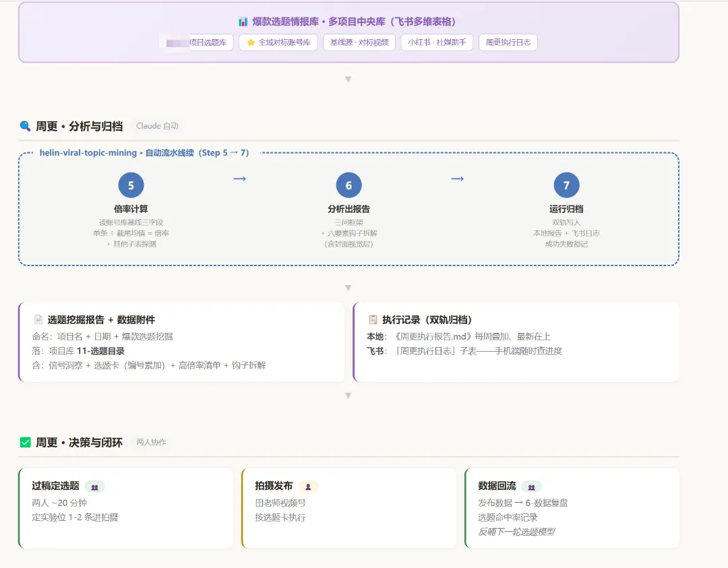The width and height of the screenshot is (728, 568).
Task: Click the 按选题卡执行 line
Action: point(280,517)
